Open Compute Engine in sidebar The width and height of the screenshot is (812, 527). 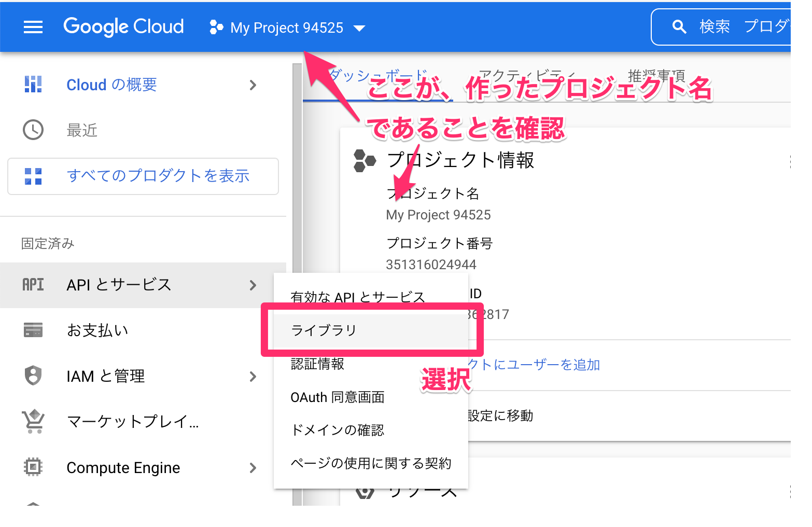coord(123,468)
